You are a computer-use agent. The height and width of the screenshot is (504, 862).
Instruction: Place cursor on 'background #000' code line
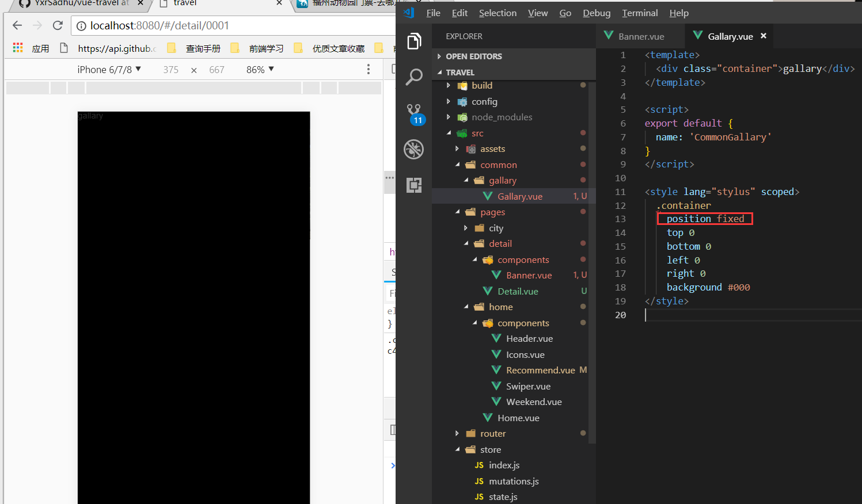point(708,287)
